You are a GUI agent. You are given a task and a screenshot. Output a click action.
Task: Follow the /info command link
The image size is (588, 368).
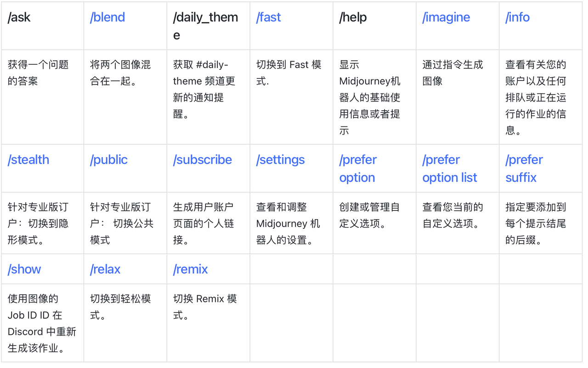click(x=518, y=17)
